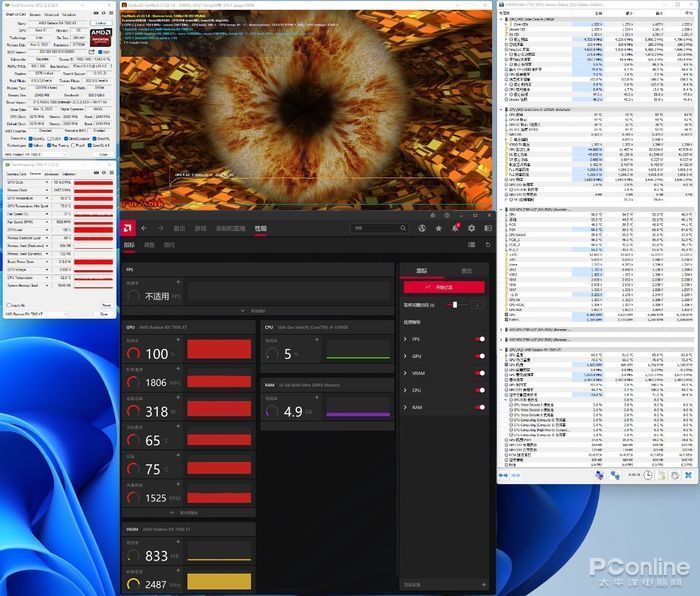
Task: Switch to the Tuning sub-tab in Adrenalin
Action: tap(149, 245)
